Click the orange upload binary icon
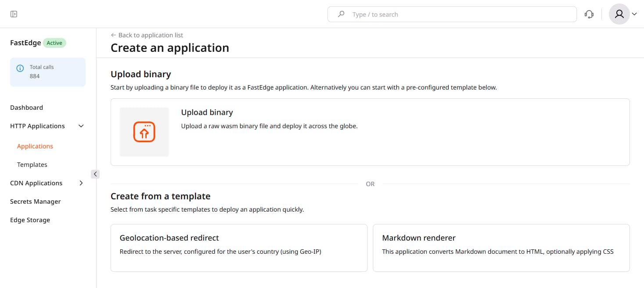This screenshot has width=644, height=288. 144,132
